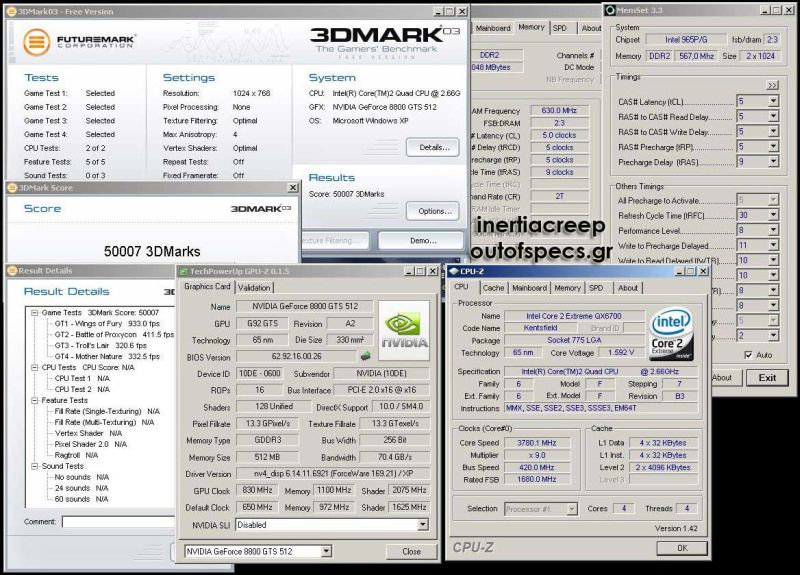Click the CPU-Z title bar icon
This screenshot has height=575, width=800.
coord(454,271)
